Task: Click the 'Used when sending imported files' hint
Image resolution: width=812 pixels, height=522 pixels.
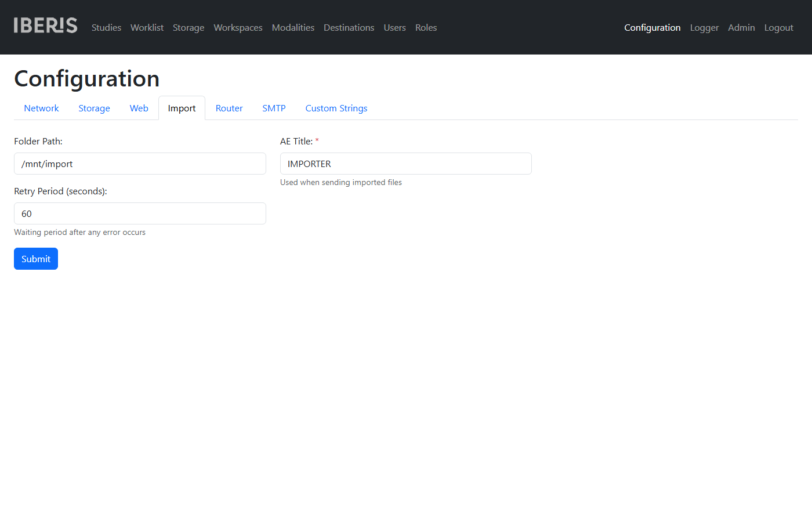Action: (341, 182)
